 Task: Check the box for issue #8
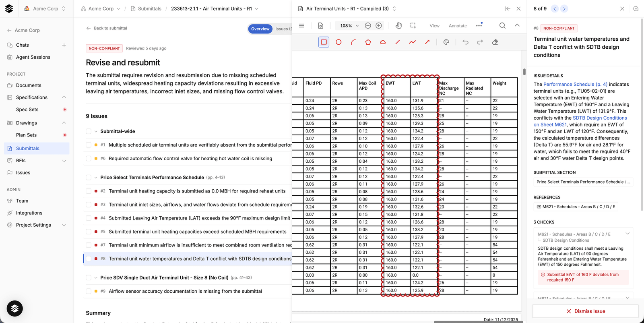(89, 259)
